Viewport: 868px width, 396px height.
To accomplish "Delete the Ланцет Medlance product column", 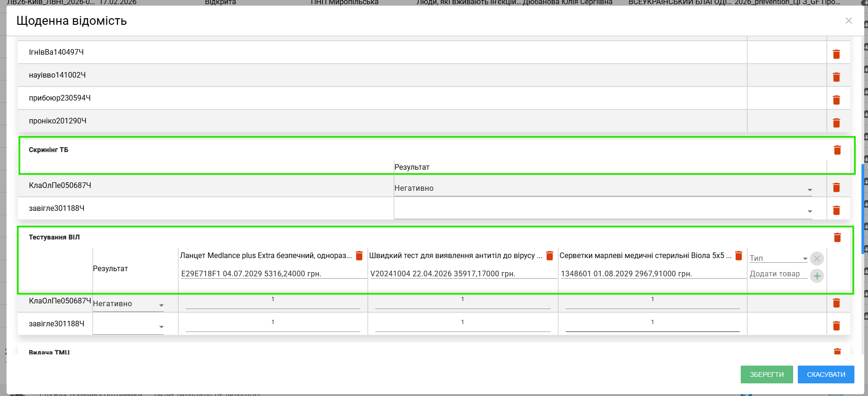I will coord(359,256).
